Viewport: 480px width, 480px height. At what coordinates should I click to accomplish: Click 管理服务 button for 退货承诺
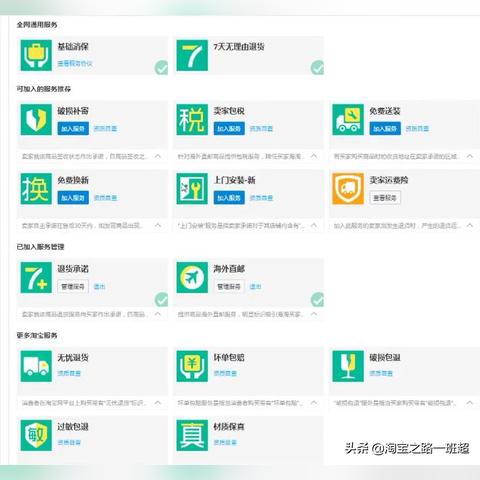pyautogui.click(x=73, y=286)
